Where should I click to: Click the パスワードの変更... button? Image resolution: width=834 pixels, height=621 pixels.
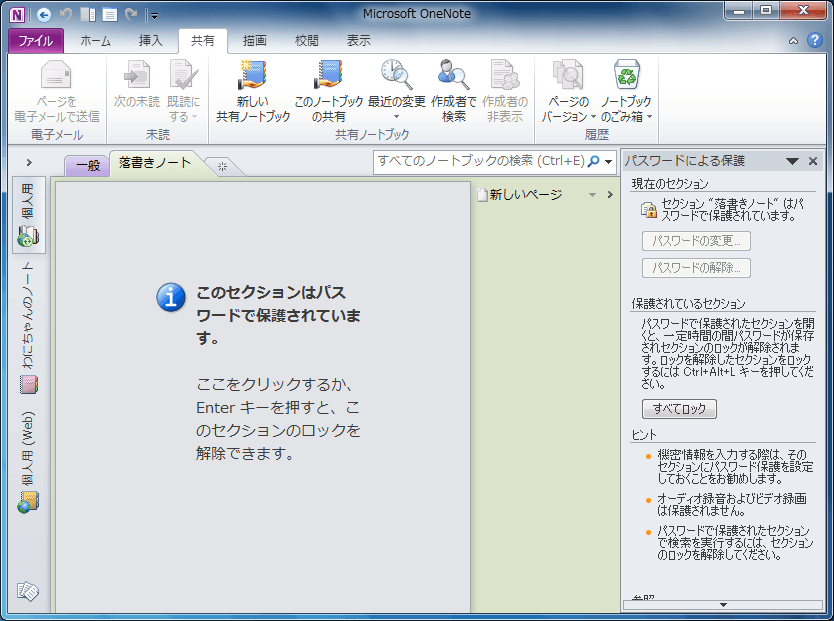pos(696,241)
